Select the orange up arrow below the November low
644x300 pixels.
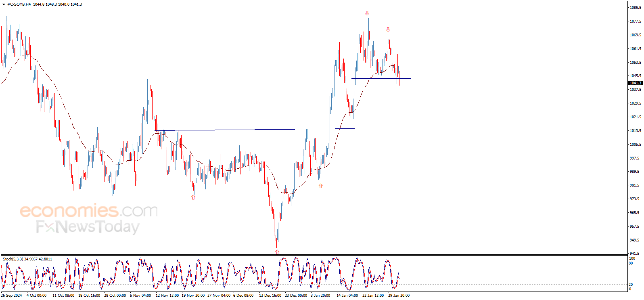coord(193,197)
